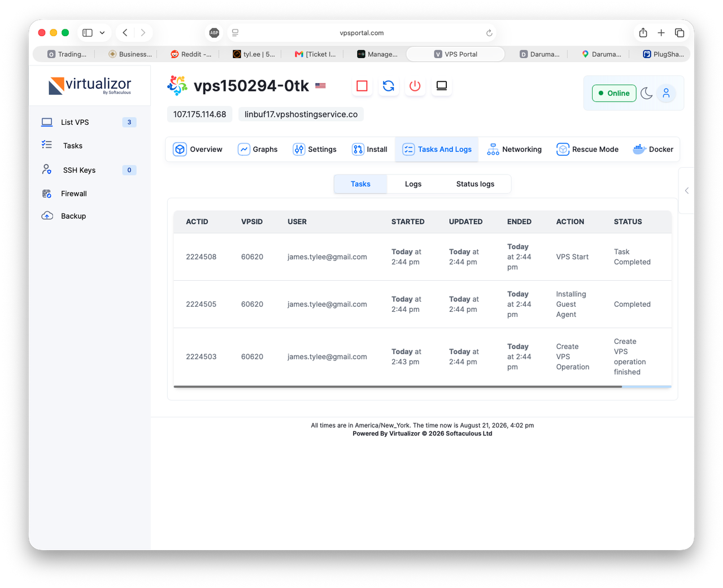Screen dimensions: 723x588
Task: Select the Logs sub-tab
Action: point(413,184)
